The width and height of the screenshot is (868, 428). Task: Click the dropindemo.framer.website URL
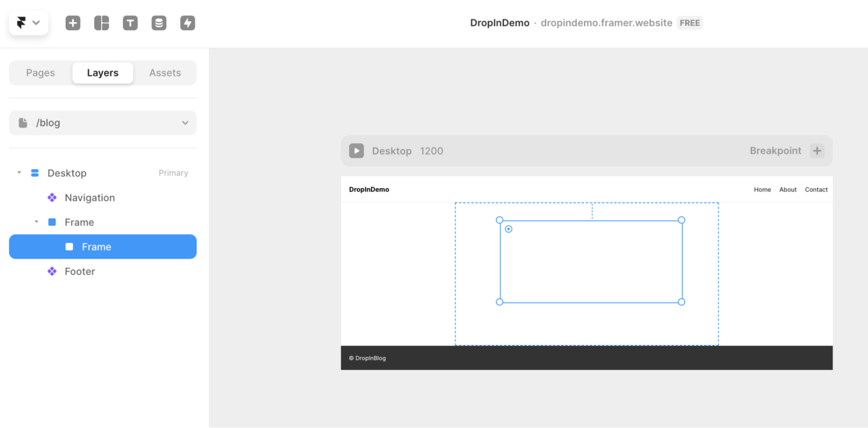click(x=606, y=23)
